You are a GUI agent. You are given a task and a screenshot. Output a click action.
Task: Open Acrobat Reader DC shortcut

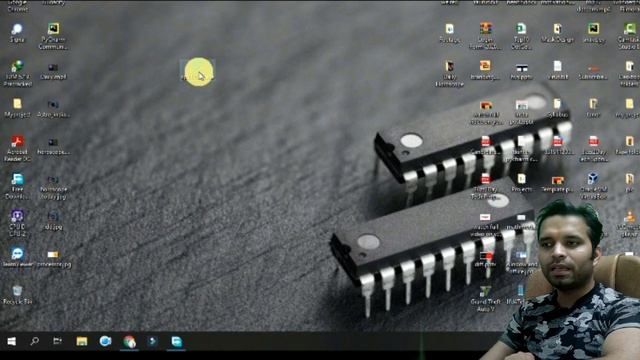click(x=17, y=149)
